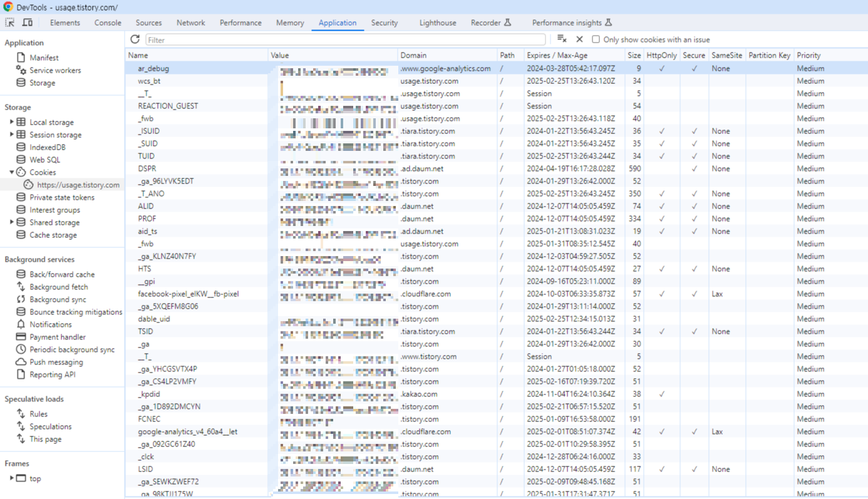This screenshot has width=868, height=499.
Task: Sort by the Priority column header
Action: point(830,55)
